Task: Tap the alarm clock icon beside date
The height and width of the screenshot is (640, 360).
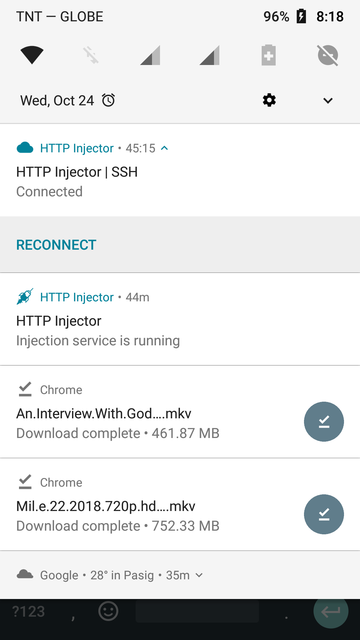Action: pyautogui.click(x=108, y=100)
